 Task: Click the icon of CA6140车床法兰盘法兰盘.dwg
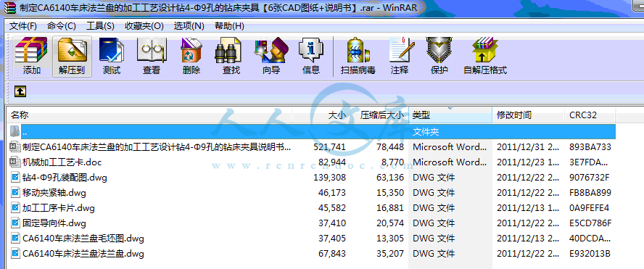coord(15,253)
